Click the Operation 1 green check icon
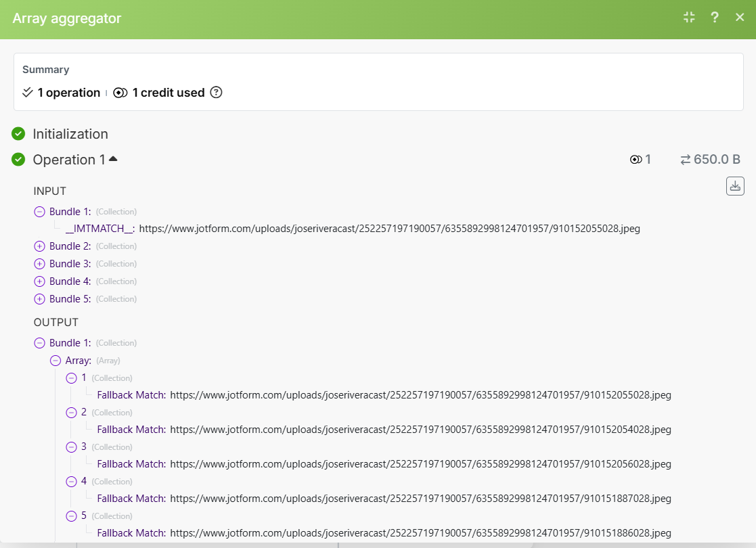The image size is (756, 548). [x=18, y=160]
